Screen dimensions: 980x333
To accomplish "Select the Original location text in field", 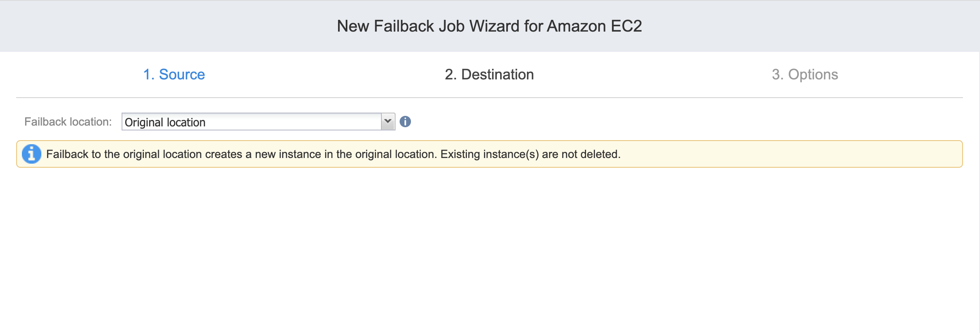I will click(165, 122).
